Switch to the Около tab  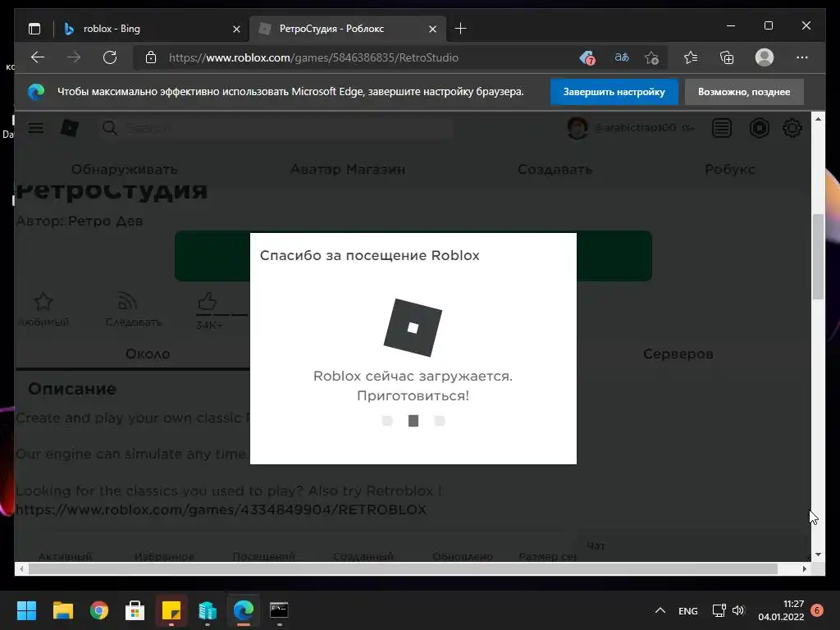148,354
